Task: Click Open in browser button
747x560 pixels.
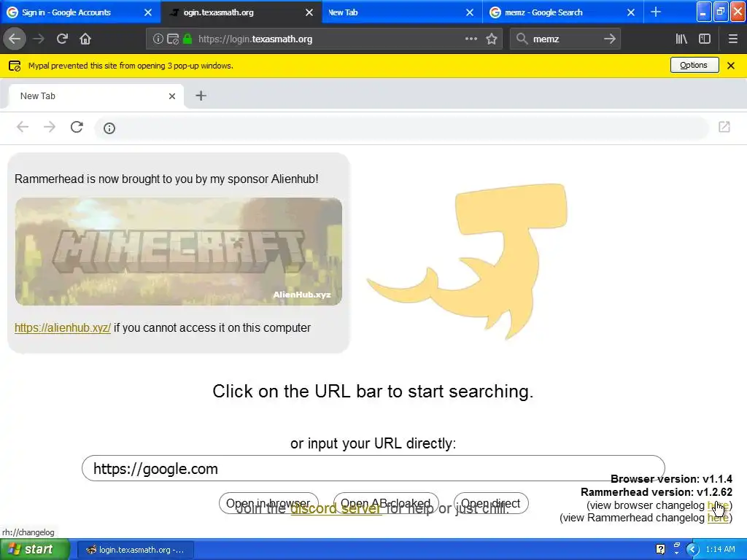Action: (x=268, y=503)
